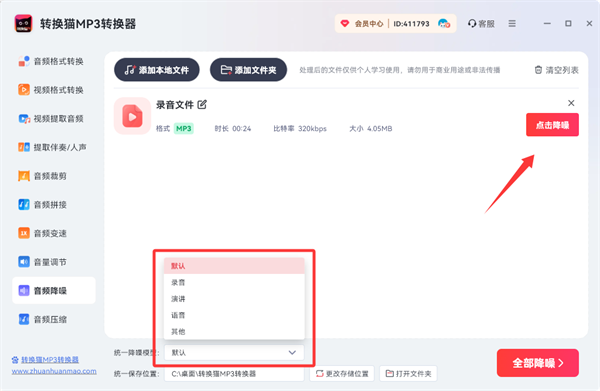The height and width of the screenshot is (391, 600).
Task: Choose 其他 in the noise model list
Action: click(x=234, y=332)
